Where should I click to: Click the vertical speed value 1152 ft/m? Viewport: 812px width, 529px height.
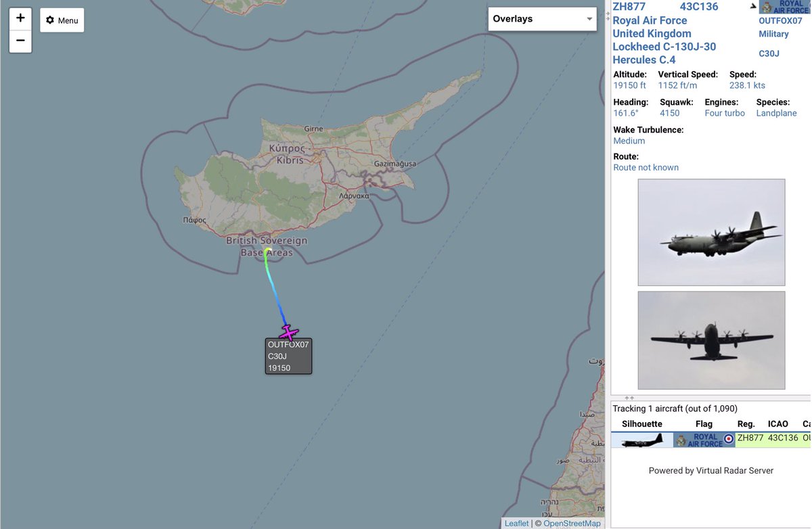[678, 85]
